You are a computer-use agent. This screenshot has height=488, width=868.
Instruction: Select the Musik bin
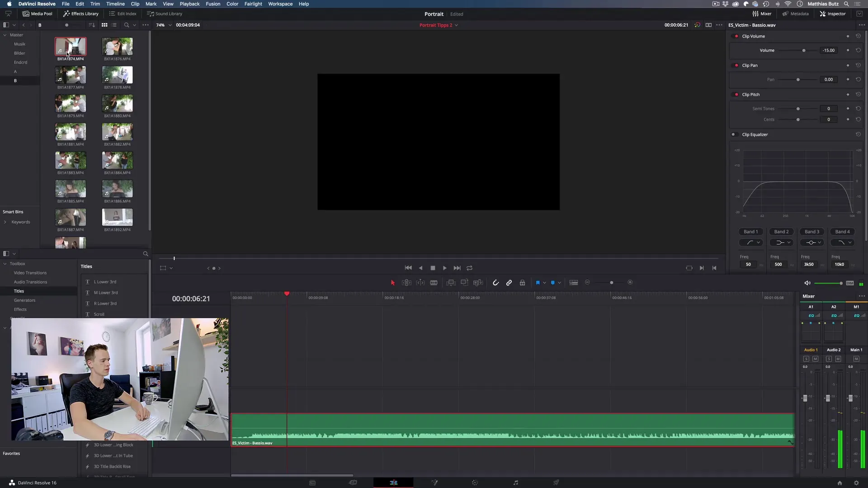[19, 44]
